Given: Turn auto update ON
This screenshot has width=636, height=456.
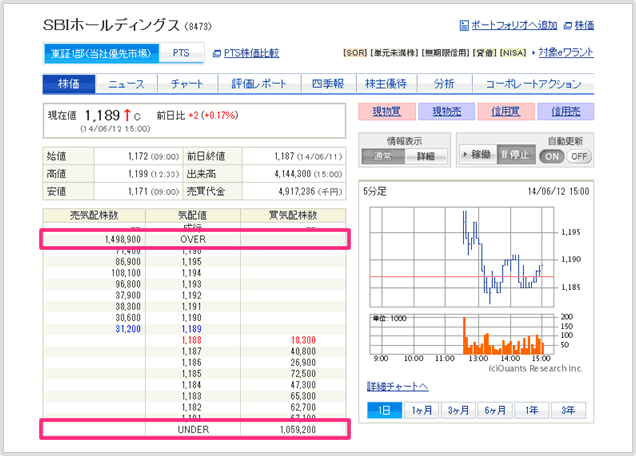Looking at the screenshot, I should pos(552,156).
